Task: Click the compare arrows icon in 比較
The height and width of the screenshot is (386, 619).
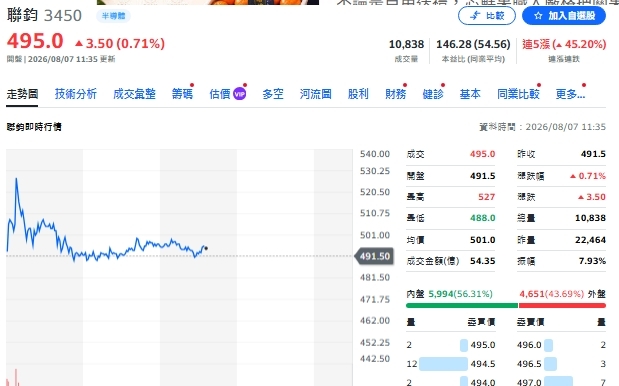Action: [x=476, y=16]
